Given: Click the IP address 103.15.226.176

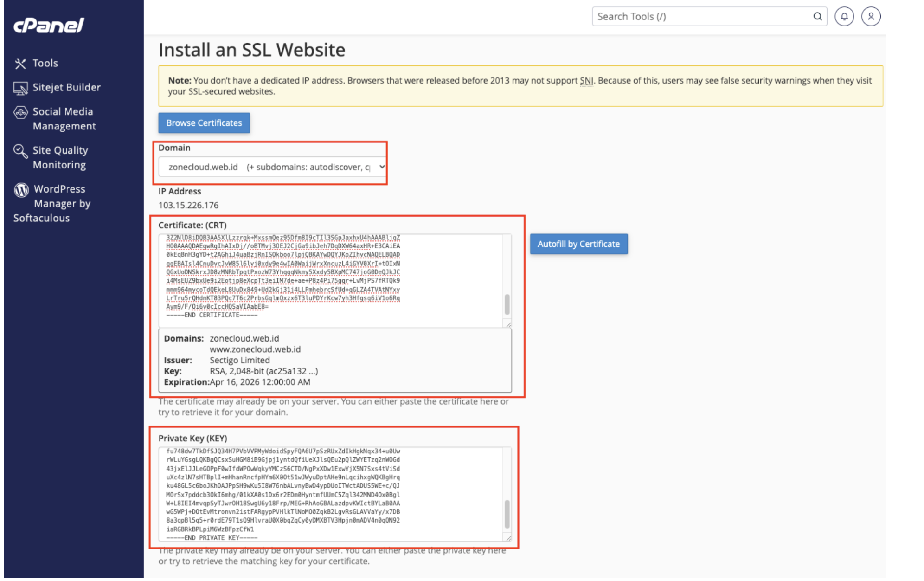Looking at the screenshot, I should (x=188, y=205).
